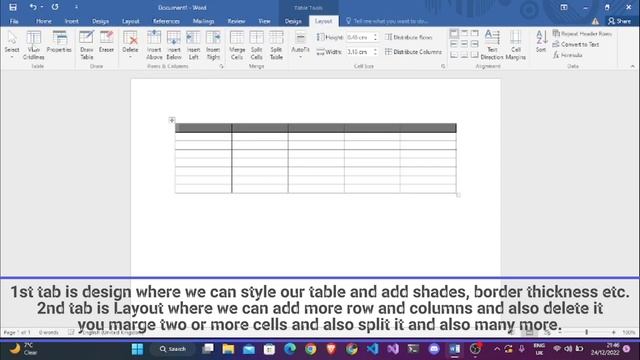Click the Tell me what you want search box

(x=387, y=21)
